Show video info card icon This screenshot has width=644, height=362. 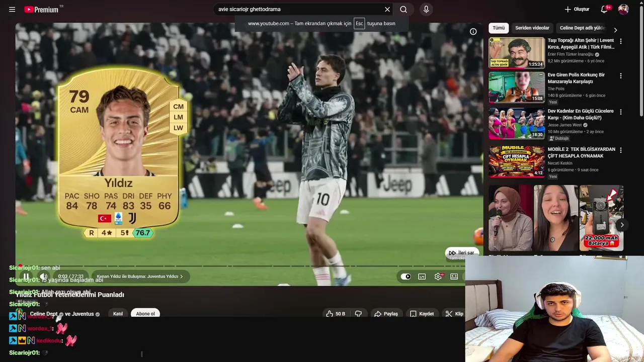point(473,31)
